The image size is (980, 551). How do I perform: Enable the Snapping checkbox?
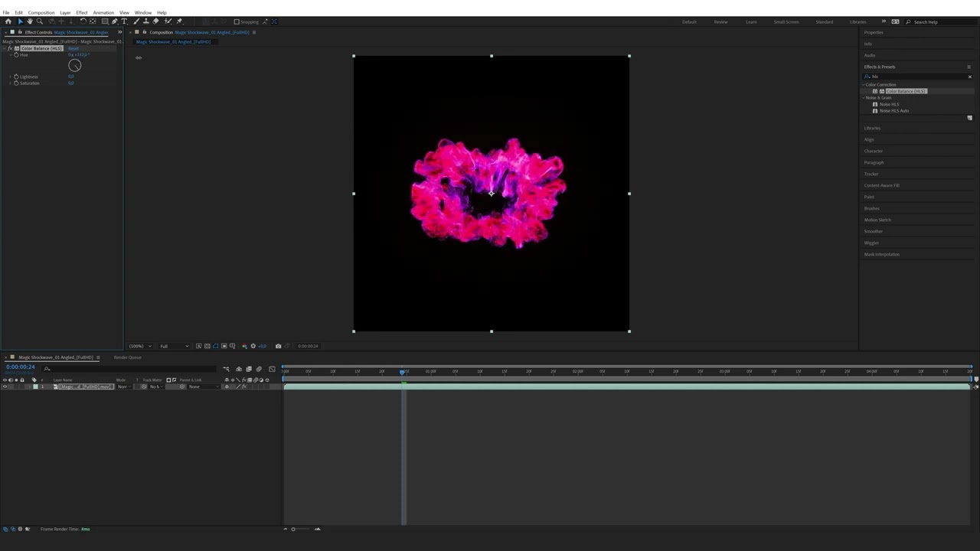pos(237,21)
